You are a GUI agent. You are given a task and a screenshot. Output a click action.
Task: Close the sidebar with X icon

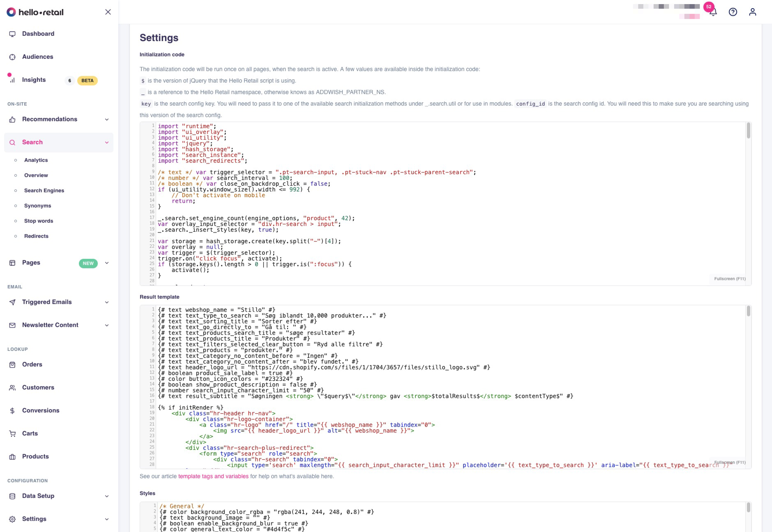[x=108, y=12]
